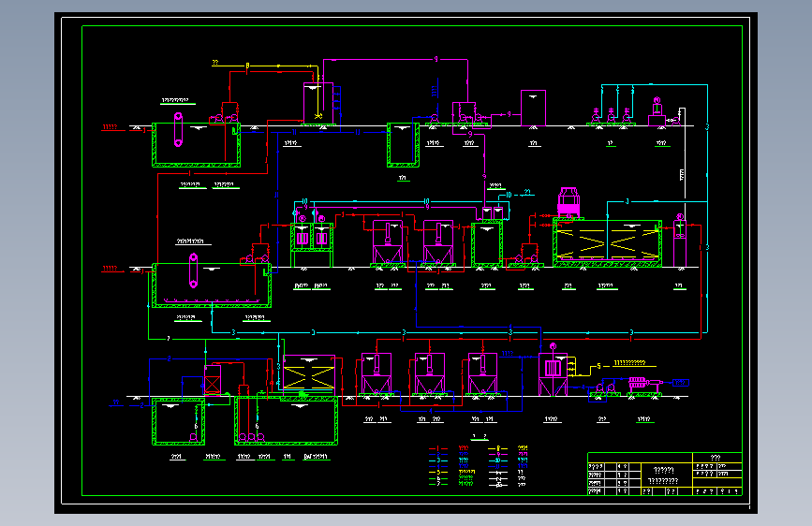Select the yellow X-braced magenta tank on bottom row

(309, 376)
